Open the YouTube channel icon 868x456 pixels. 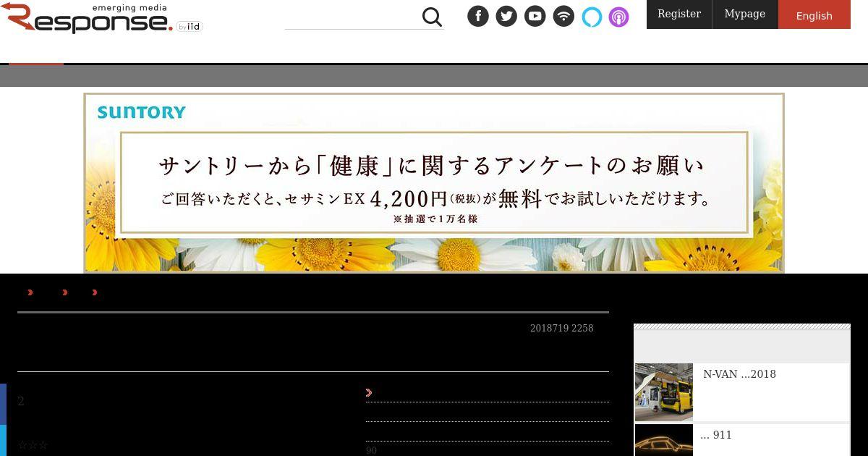pos(535,16)
